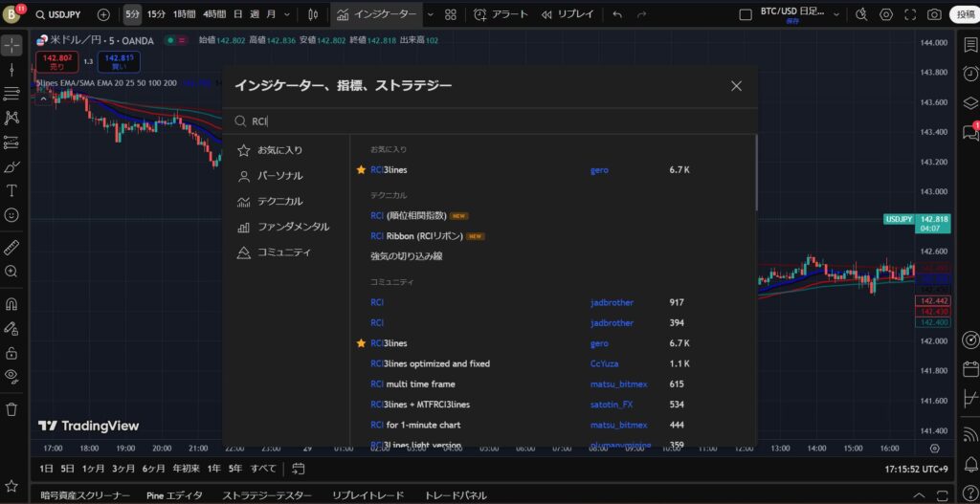Click the 投稿 publish button
Viewport: 980px width, 504px height.
pyautogui.click(x=965, y=14)
